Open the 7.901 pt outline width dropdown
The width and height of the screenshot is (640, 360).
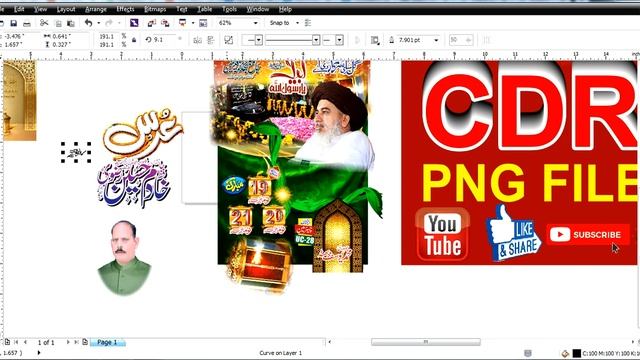click(436, 40)
